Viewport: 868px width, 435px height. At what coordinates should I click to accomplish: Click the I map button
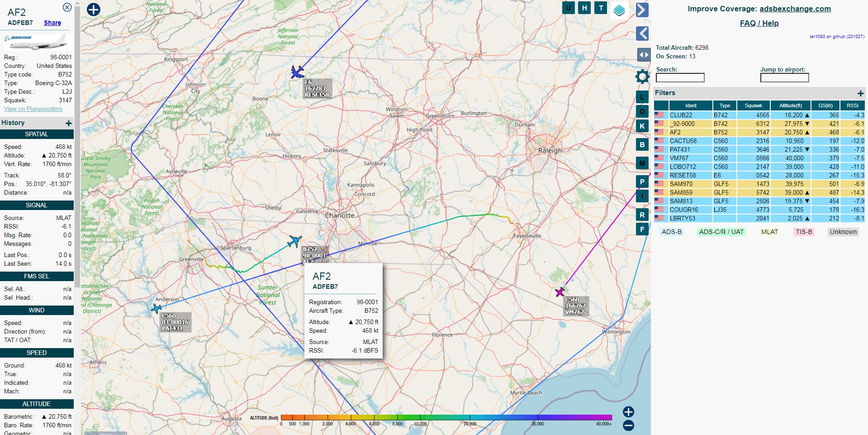642,196
